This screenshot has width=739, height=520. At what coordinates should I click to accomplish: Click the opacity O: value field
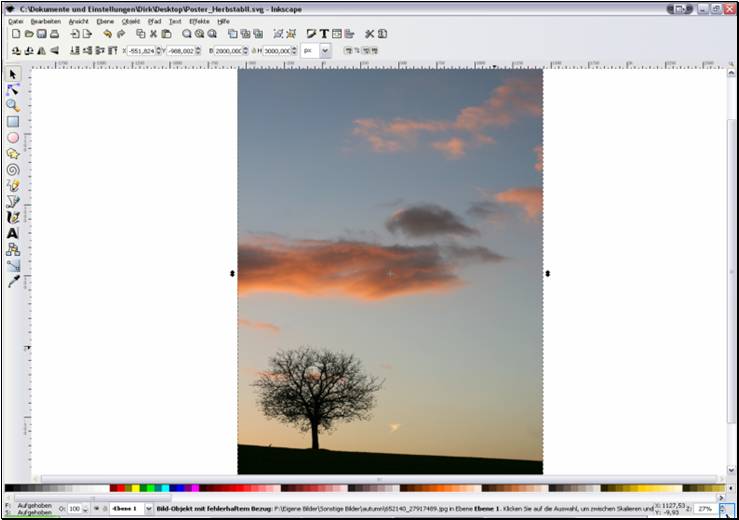click(x=75, y=509)
